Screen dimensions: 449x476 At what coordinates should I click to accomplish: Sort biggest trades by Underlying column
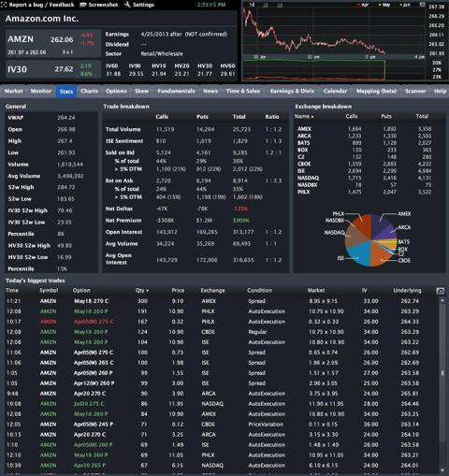tap(407, 291)
